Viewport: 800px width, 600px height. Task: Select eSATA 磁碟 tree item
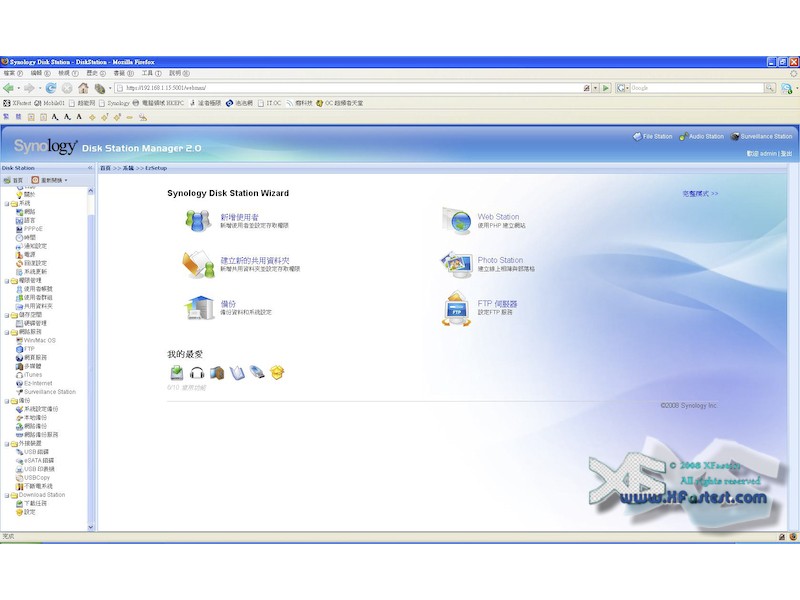tap(35, 461)
